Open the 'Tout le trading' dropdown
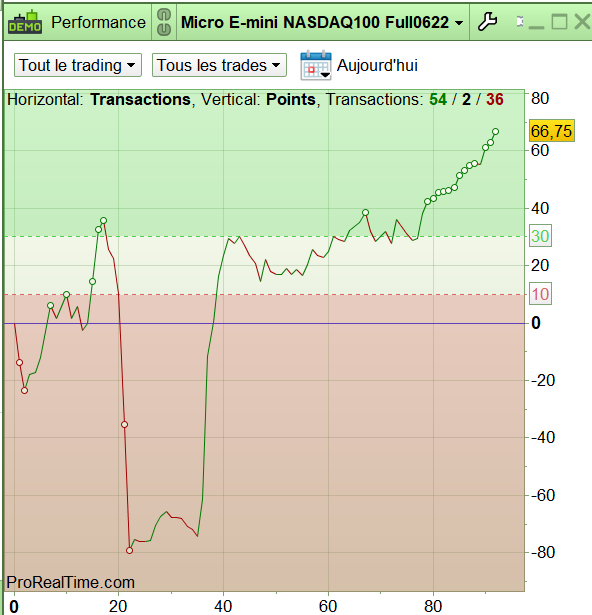This screenshot has height=615, width=592. point(78,65)
